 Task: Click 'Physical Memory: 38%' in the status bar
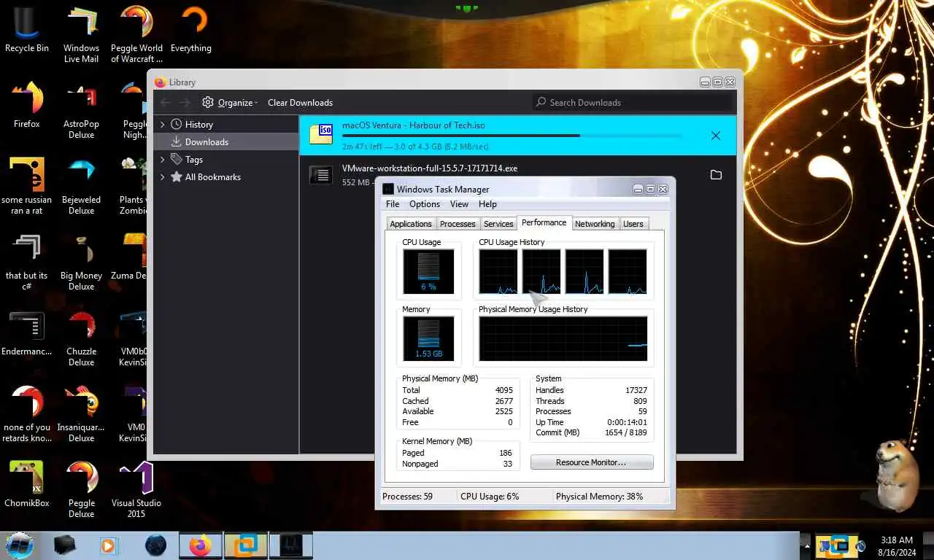(600, 497)
